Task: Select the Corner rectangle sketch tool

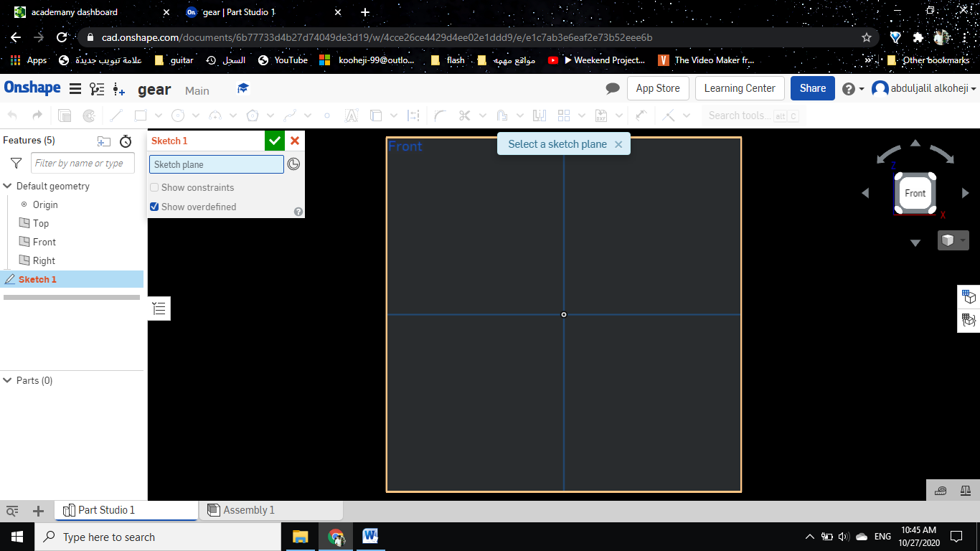Action: (x=141, y=116)
